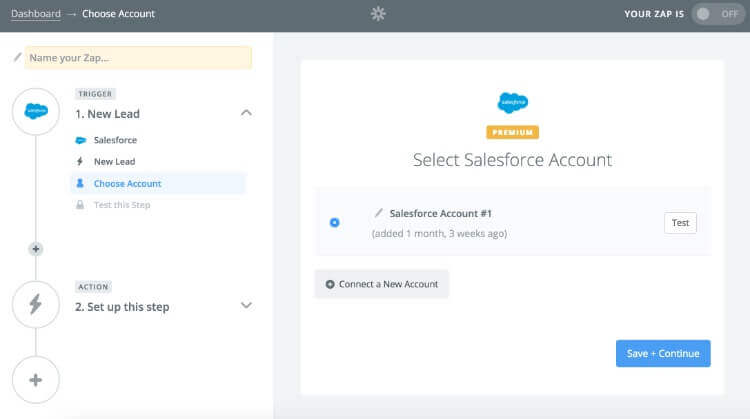Open the New Lead item in trigger list
This screenshot has height=419, width=750.
tap(114, 162)
